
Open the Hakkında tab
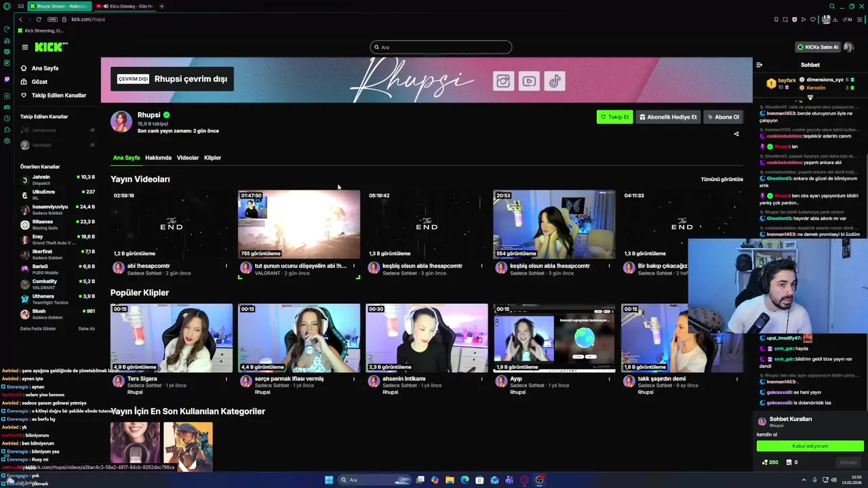[x=158, y=158]
